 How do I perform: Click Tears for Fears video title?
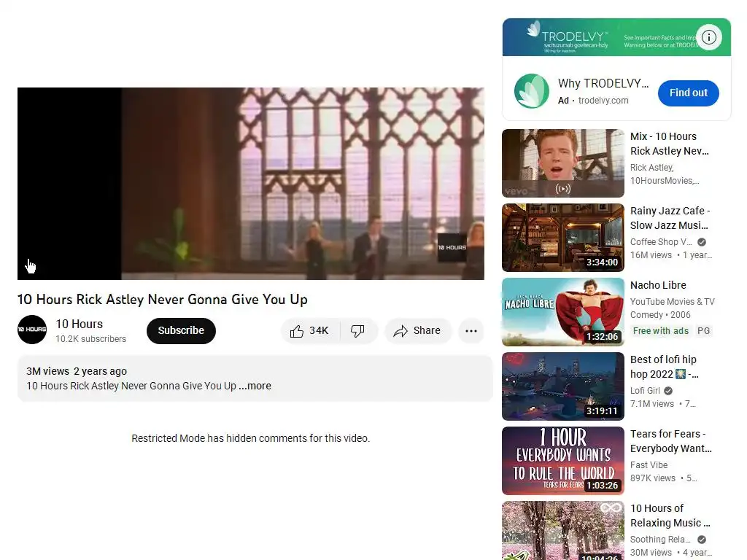(x=671, y=441)
